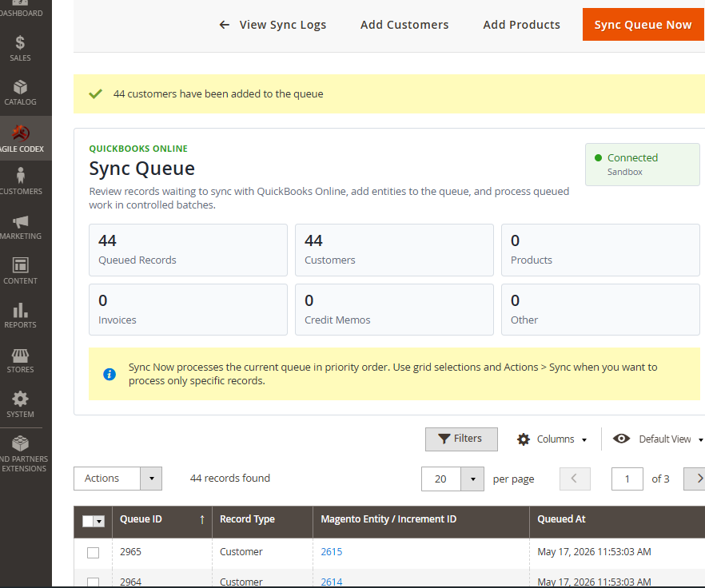Toggle the Default View eye icon
Screen dimensions: 705x588
point(621,439)
